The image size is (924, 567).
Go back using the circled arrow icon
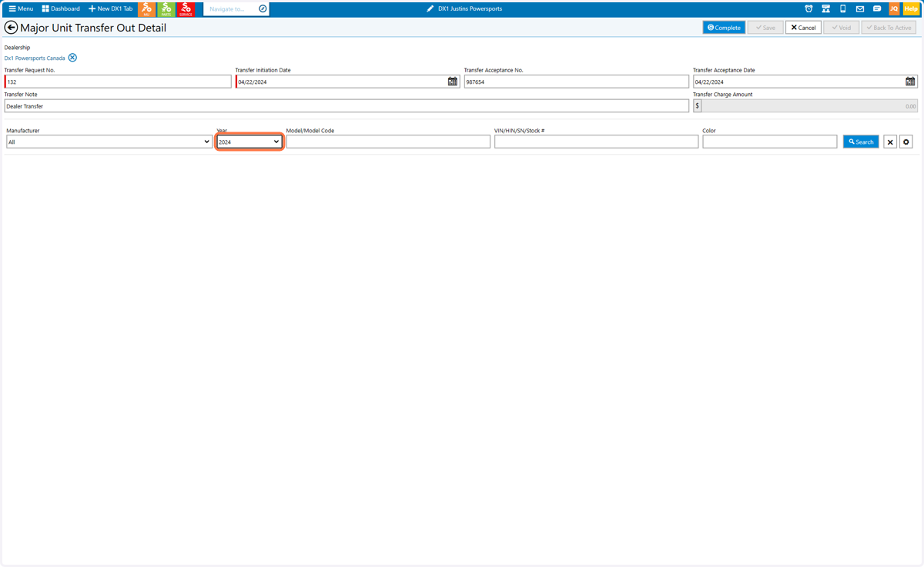coord(11,27)
